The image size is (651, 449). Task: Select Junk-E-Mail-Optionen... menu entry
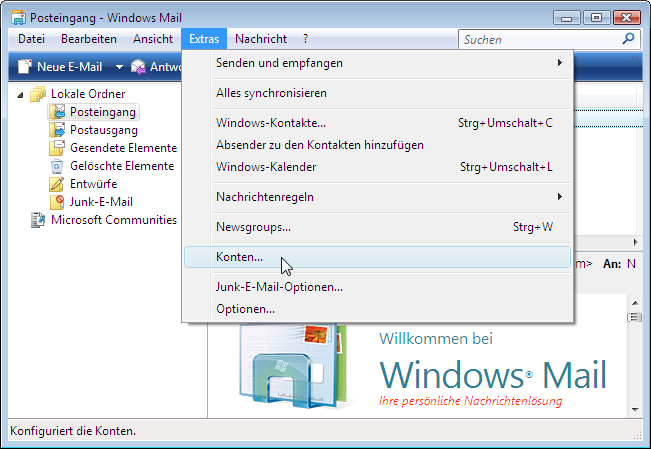click(x=279, y=287)
